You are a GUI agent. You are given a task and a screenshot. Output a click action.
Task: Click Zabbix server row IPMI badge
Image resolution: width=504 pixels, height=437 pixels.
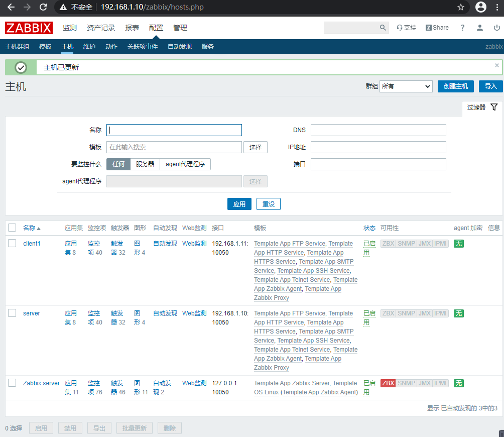440,383
